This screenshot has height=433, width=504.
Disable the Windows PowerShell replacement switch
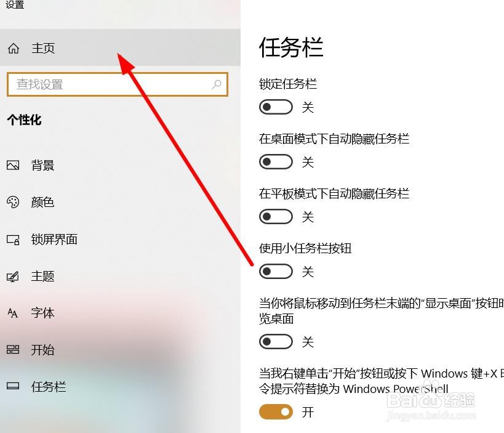276,412
